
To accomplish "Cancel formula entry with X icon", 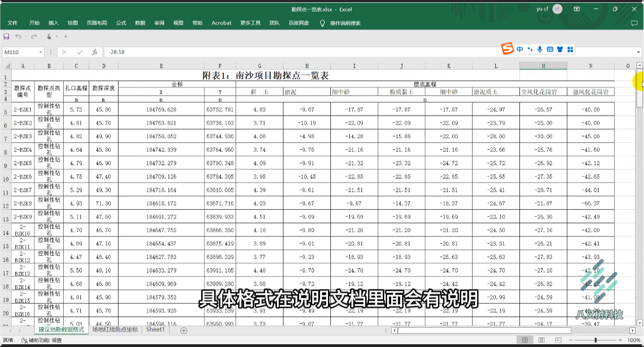I will (65, 52).
